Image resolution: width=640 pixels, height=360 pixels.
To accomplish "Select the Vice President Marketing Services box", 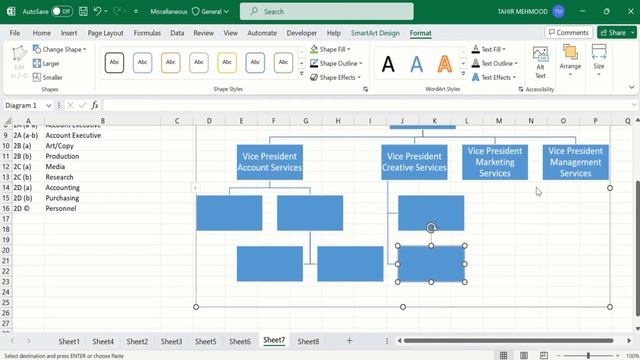I will pyautogui.click(x=495, y=162).
